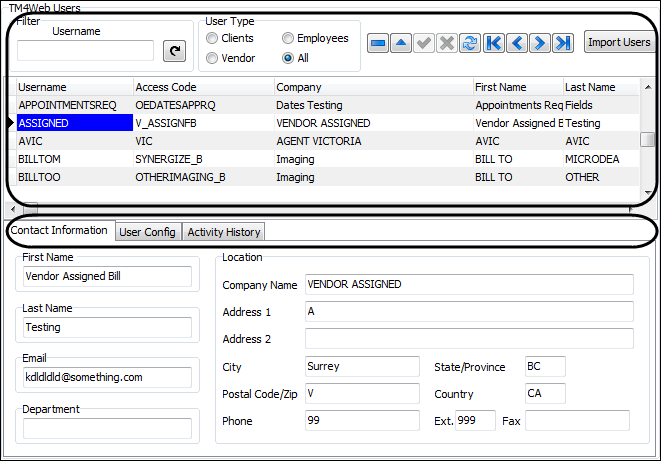
Task: Click the Import Users button
Action: coord(618,43)
